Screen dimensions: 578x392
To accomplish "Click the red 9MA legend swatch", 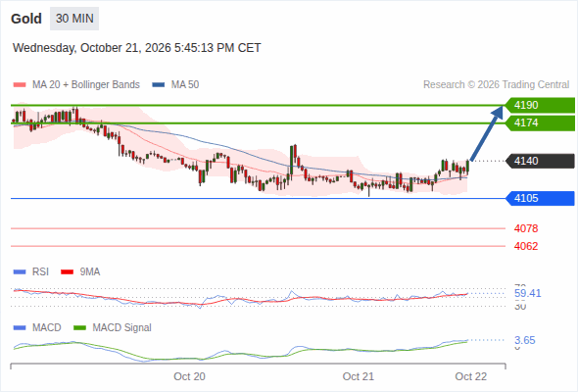I will point(67,272).
